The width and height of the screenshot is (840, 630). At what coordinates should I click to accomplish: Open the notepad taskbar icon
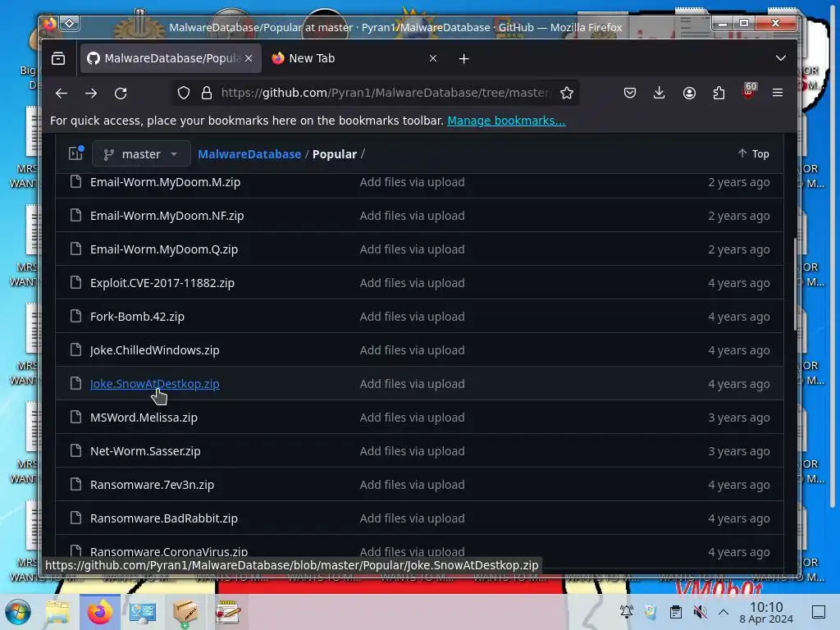click(228, 612)
